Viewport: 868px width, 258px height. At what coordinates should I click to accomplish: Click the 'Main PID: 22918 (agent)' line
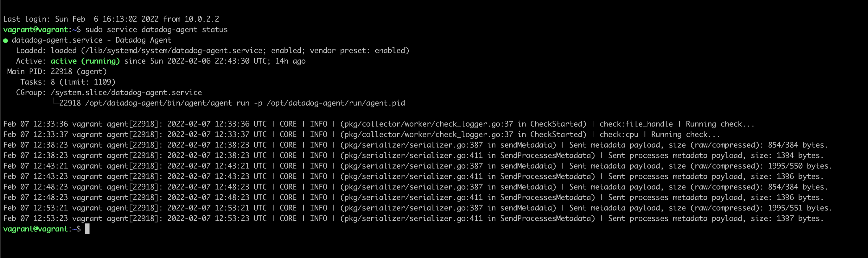click(57, 71)
